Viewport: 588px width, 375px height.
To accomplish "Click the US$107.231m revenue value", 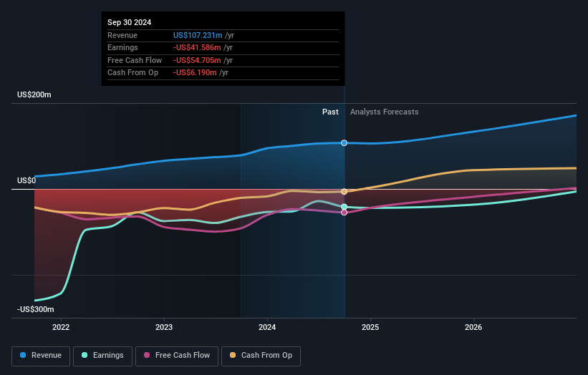I will point(198,35).
